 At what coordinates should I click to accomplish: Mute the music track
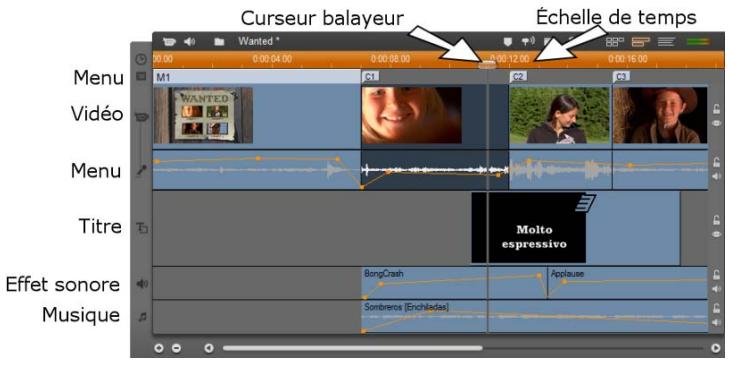click(x=716, y=322)
